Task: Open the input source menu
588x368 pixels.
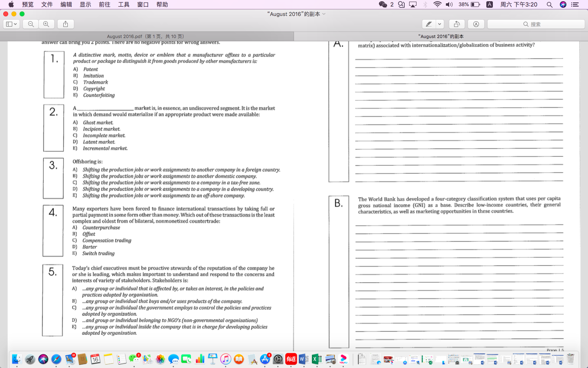Action: [x=490, y=4]
